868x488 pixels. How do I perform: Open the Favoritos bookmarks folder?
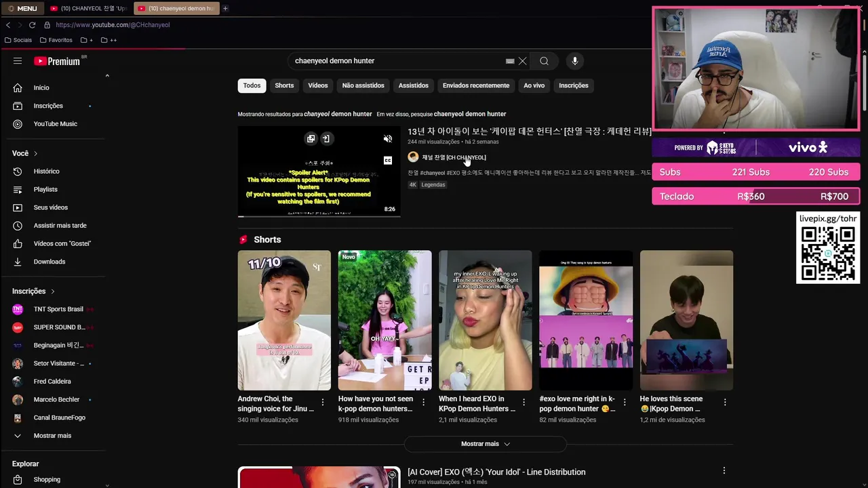pos(56,40)
